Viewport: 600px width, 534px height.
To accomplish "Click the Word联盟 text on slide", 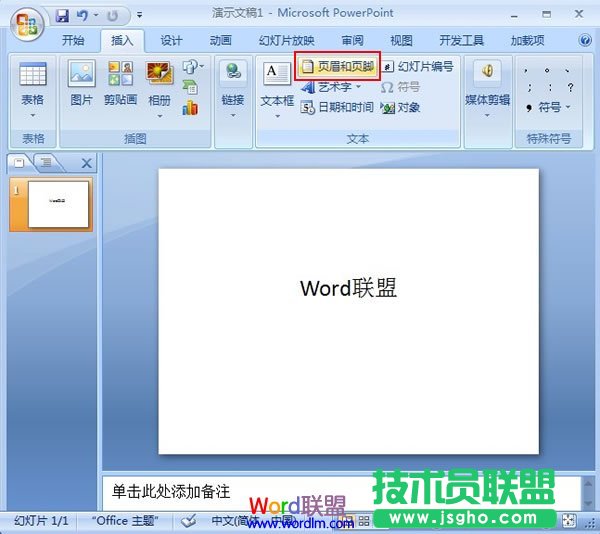I will coord(348,288).
